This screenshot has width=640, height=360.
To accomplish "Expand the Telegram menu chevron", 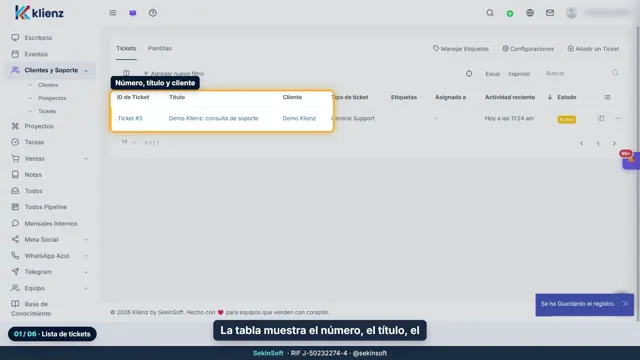I will click(x=86, y=272).
